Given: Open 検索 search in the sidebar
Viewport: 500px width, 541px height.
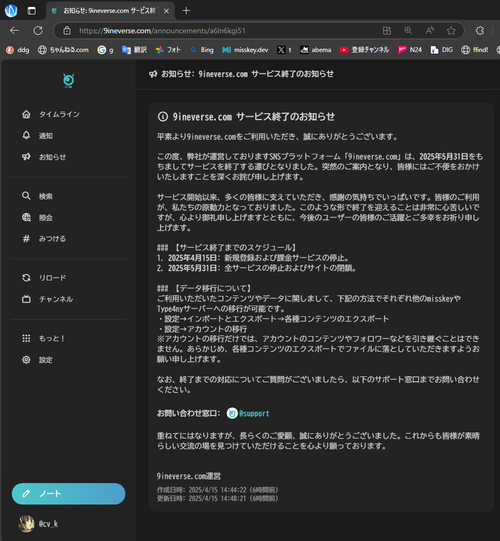Looking at the screenshot, I should pyautogui.click(x=37, y=196).
